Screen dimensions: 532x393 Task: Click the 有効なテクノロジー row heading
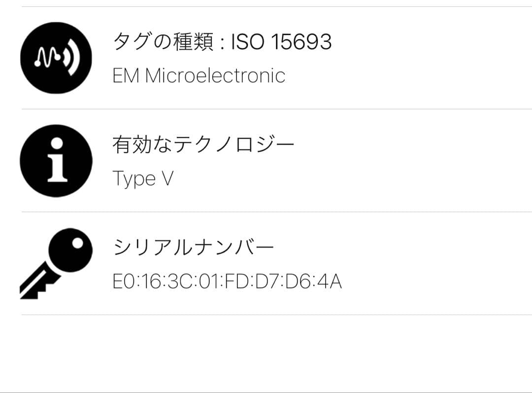(x=203, y=143)
